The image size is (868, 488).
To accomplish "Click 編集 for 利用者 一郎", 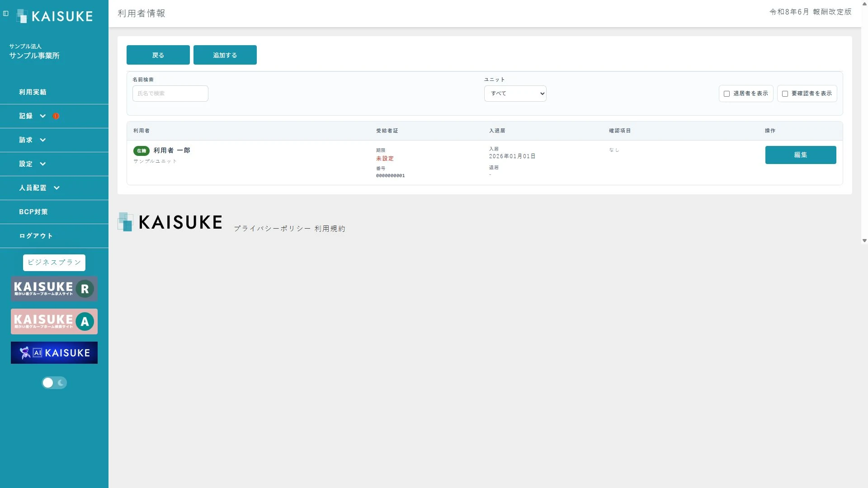I will (x=801, y=155).
